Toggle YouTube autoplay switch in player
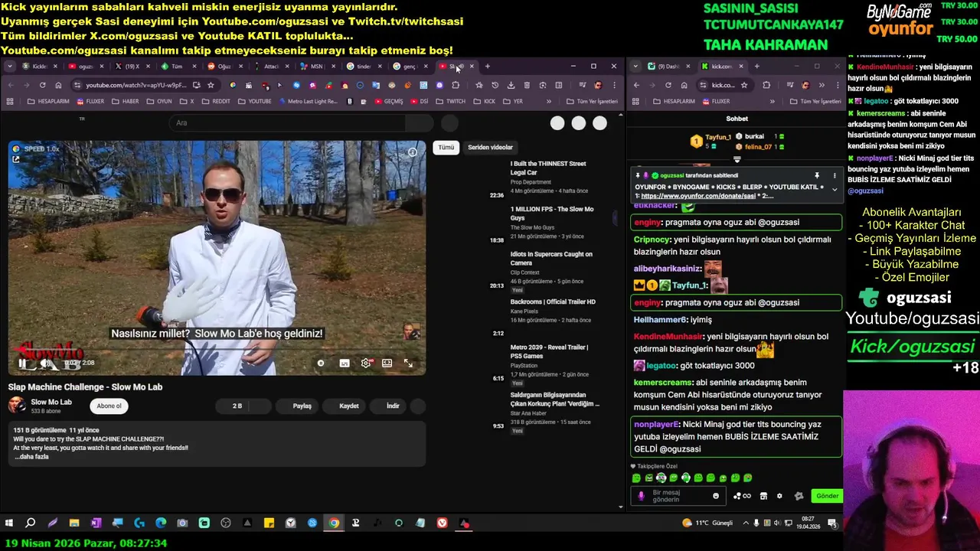 point(321,364)
